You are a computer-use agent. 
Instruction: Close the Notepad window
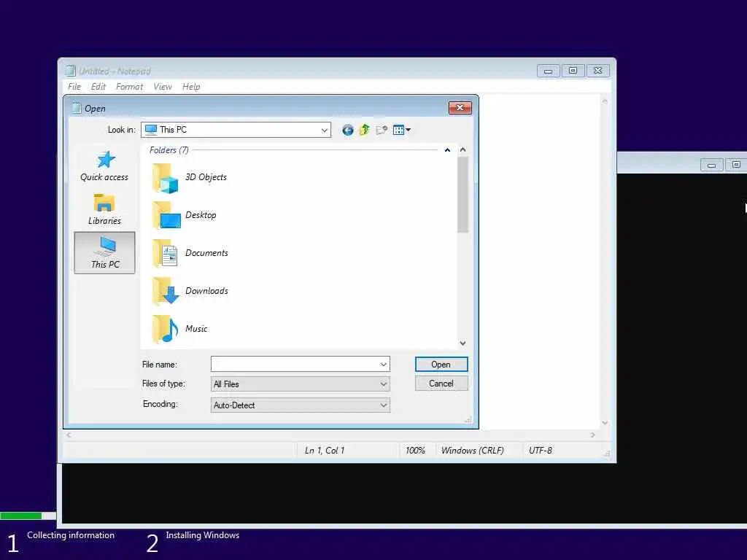[598, 71]
